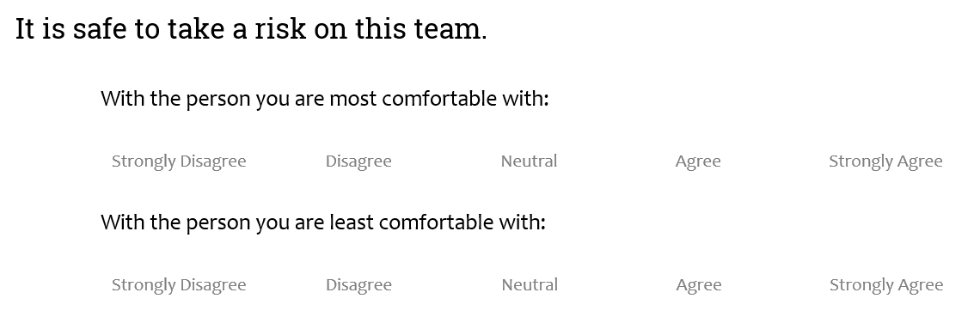
Task: Click the 'most comfortable with' question label
Action: click(x=324, y=99)
